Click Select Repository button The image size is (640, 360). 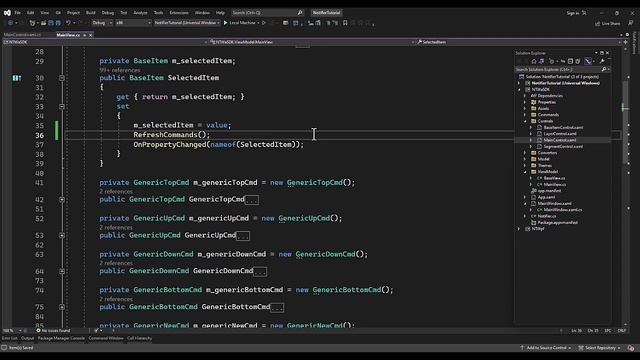tap(600, 348)
